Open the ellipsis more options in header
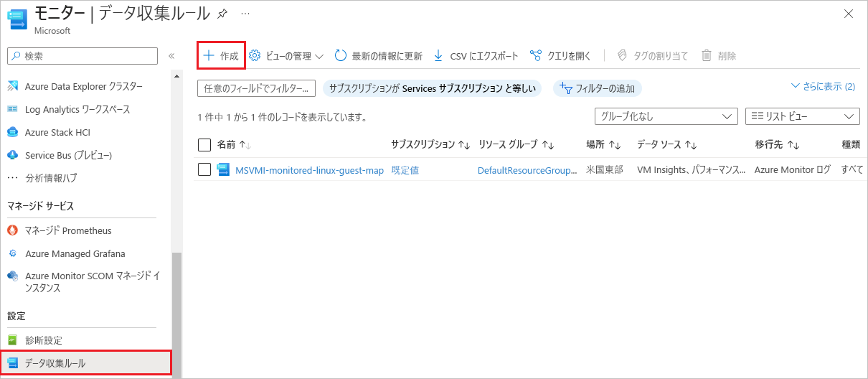 pyautogui.click(x=246, y=14)
